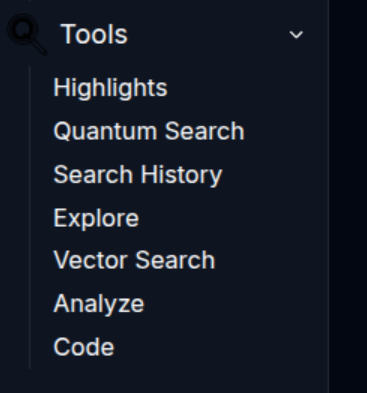Open Quantum Search from the Tools list
Image resolution: width=367 pixels, height=393 pixels.
point(149,131)
